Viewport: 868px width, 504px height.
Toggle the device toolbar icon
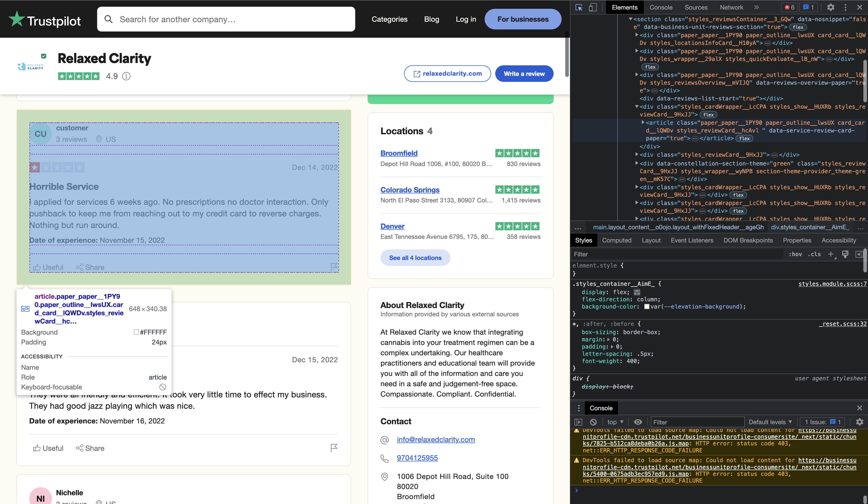pyautogui.click(x=592, y=7)
